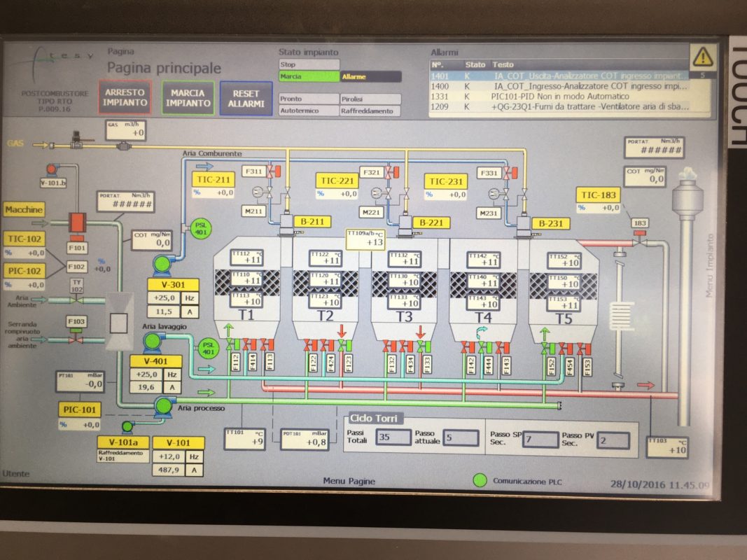The width and height of the screenshot is (747, 560).
Task: Select the small V-101a cooling fan icon
Action: pyautogui.click(x=127, y=427)
